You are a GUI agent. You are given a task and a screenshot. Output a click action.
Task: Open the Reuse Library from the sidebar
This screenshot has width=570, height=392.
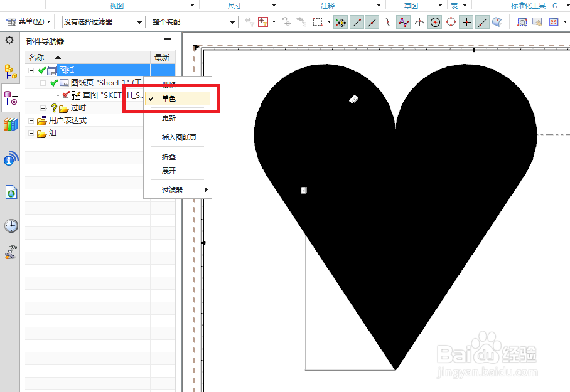click(11, 124)
